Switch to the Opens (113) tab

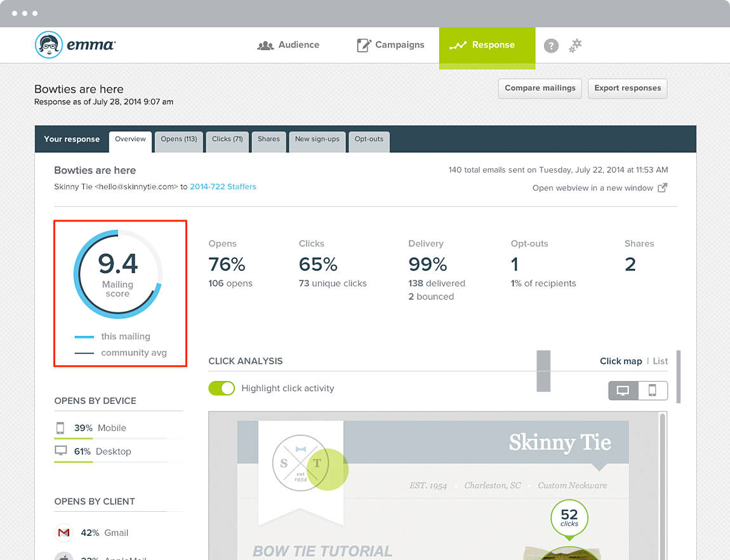pyautogui.click(x=178, y=139)
